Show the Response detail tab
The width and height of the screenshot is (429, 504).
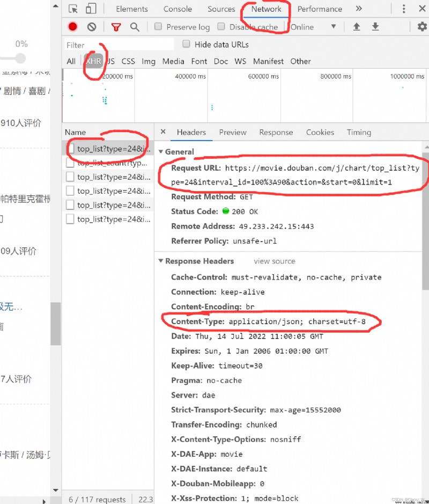pos(276,132)
